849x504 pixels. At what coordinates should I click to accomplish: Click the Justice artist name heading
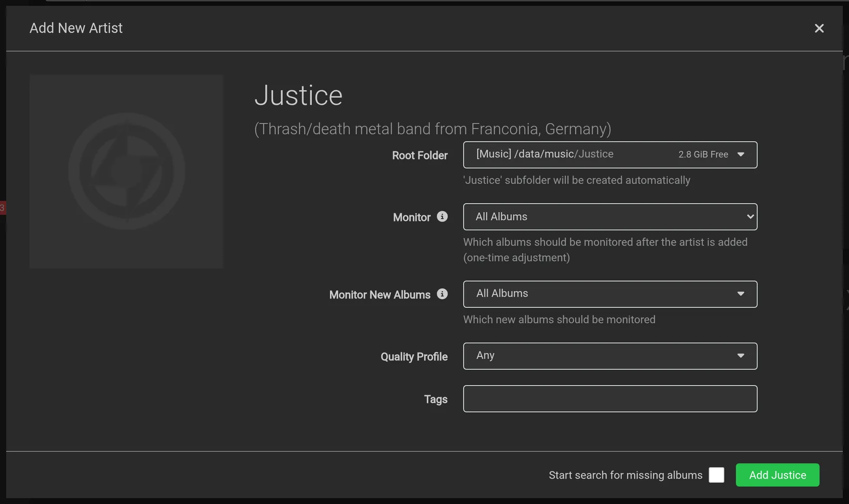[298, 96]
